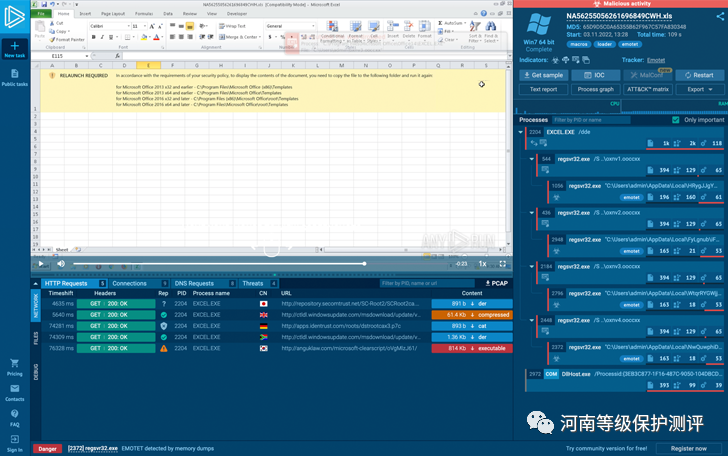Change playback speed with 1x control

(x=483, y=264)
